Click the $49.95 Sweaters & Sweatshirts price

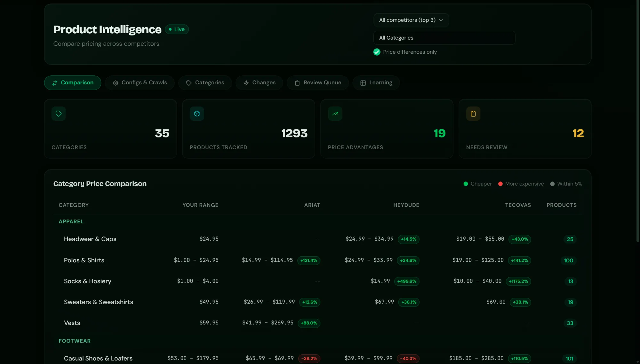coord(209,302)
